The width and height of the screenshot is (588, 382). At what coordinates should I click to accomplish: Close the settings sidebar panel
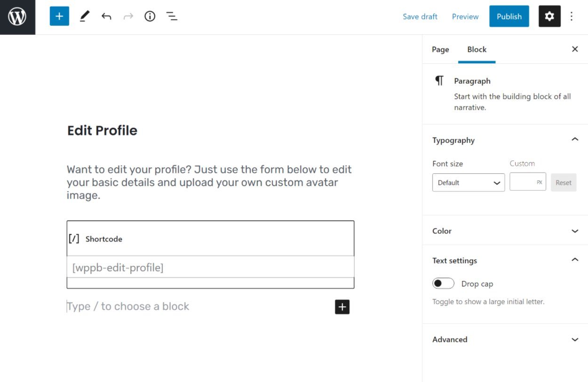tap(575, 49)
